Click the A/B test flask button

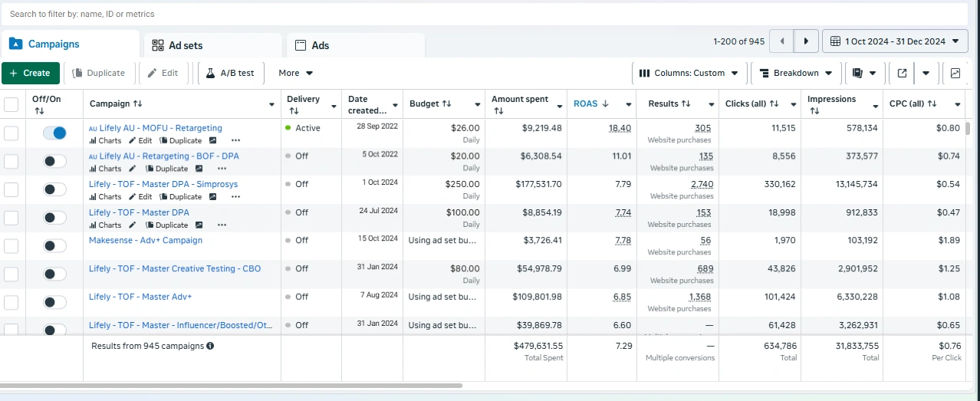click(230, 73)
